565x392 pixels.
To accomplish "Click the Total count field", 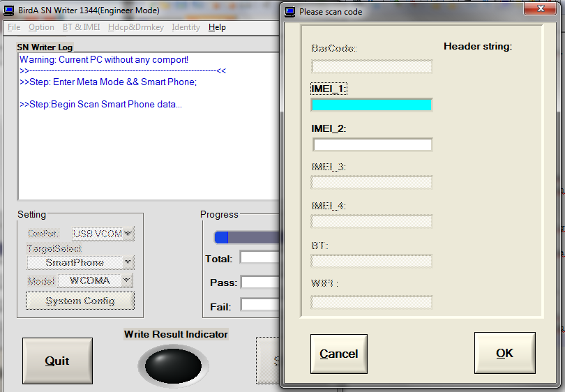I will click(259, 258).
